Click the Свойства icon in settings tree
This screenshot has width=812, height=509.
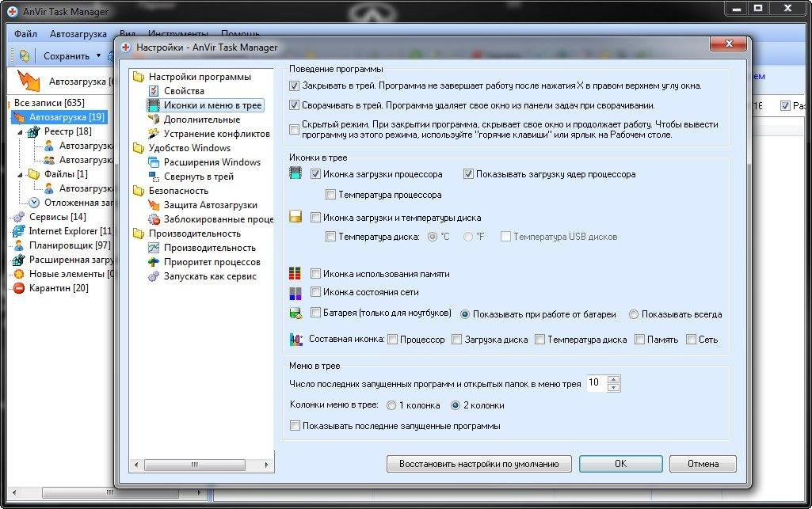click(154, 91)
